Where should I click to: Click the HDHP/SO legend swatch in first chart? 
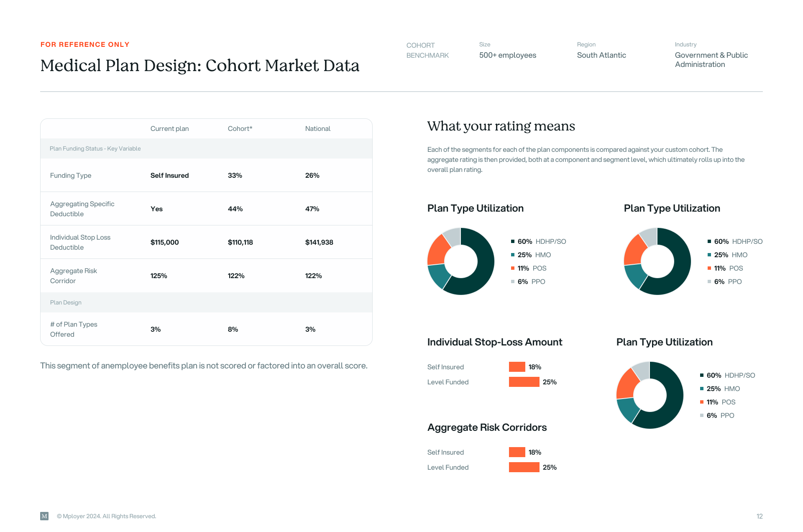512,241
